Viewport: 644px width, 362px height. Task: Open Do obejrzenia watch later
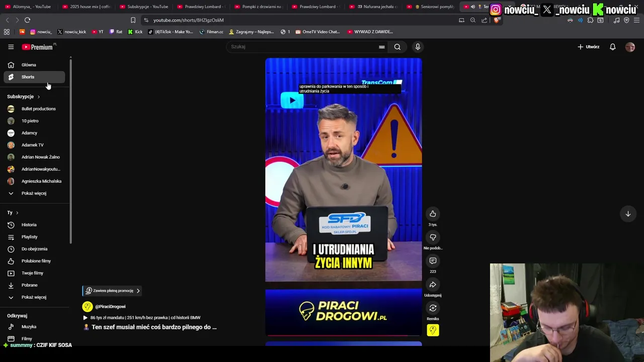tap(34, 249)
